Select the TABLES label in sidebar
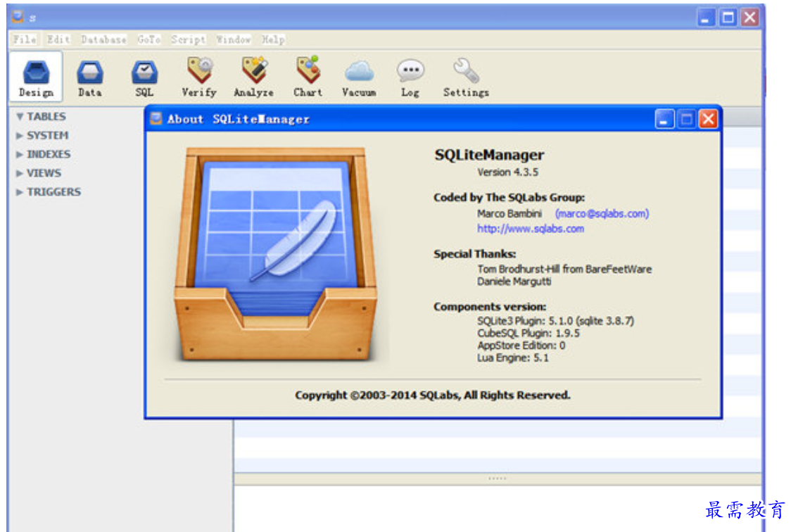This screenshot has width=791, height=532. pos(46,117)
